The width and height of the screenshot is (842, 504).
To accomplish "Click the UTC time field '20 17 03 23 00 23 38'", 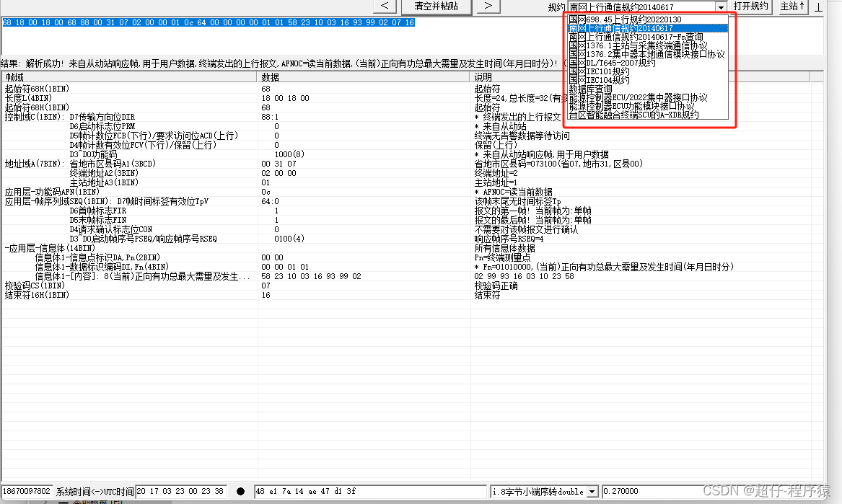I will pos(181,491).
